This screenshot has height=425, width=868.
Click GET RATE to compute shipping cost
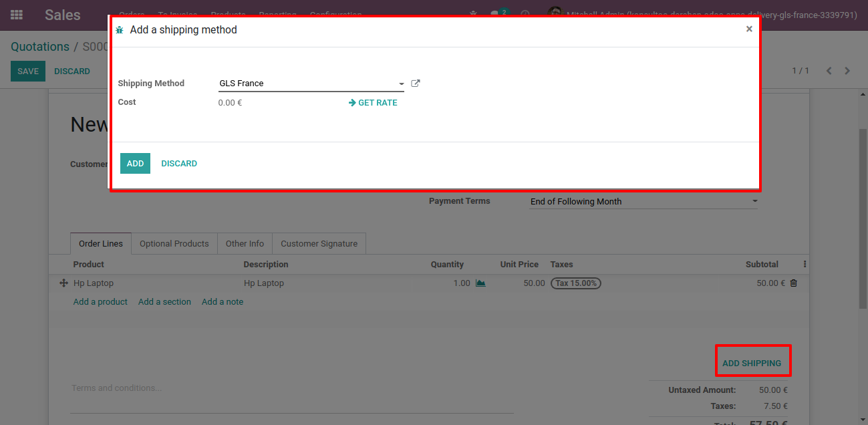(373, 103)
